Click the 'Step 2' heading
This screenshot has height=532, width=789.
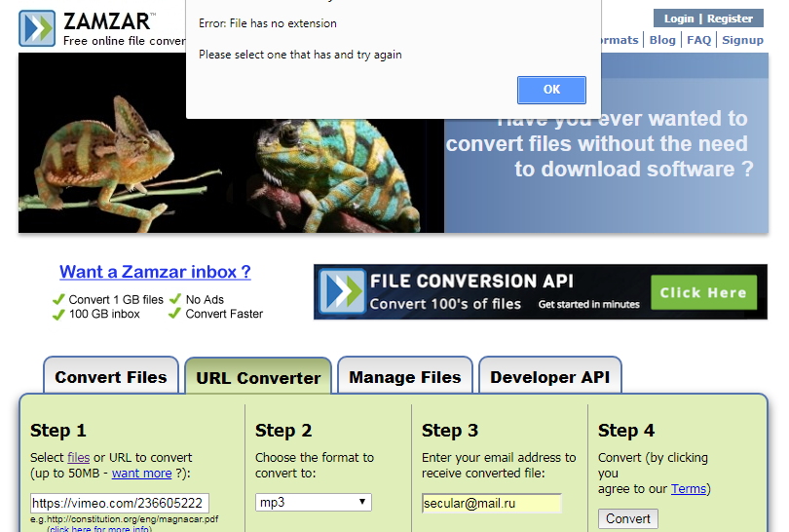click(x=283, y=431)
